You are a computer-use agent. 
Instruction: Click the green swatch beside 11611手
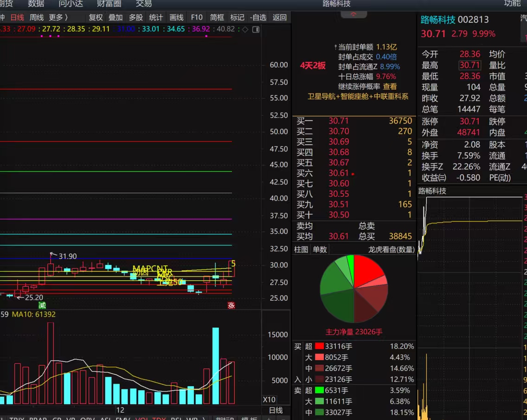319,401
